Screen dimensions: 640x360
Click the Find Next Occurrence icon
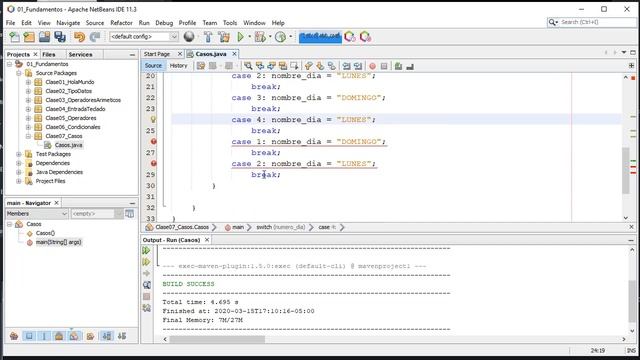pos(271,66)
